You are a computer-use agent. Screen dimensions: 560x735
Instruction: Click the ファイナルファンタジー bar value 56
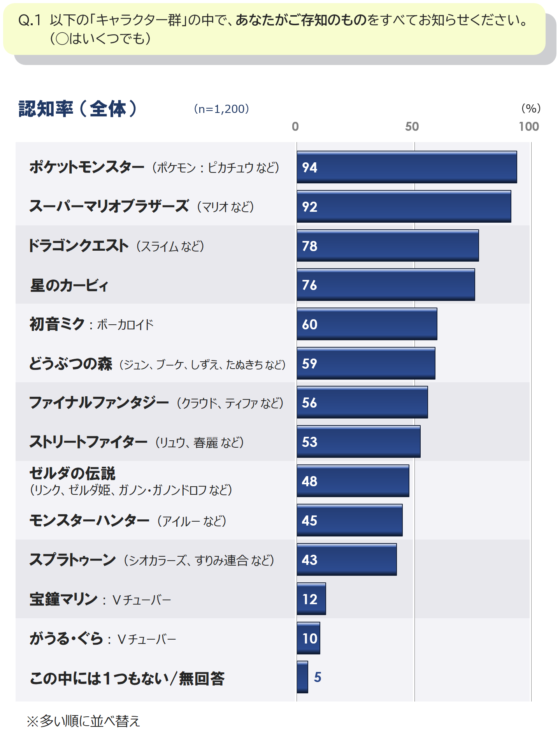coord(362,402)
